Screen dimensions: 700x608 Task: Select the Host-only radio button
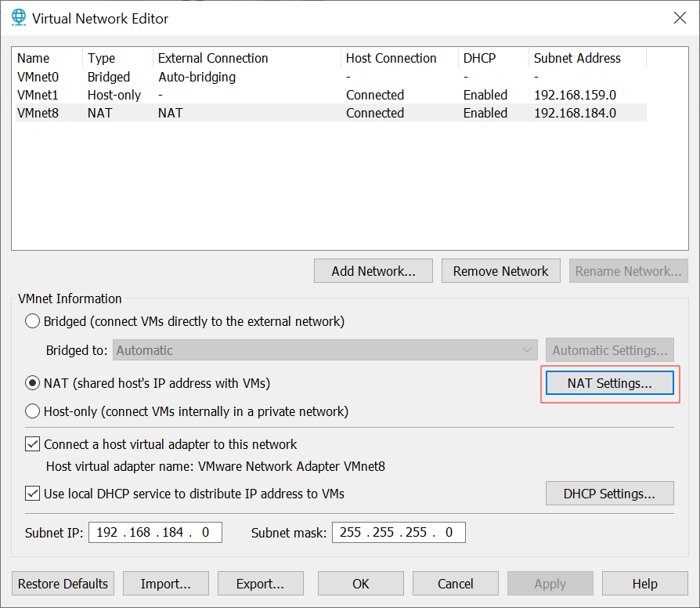click(32, 411)
